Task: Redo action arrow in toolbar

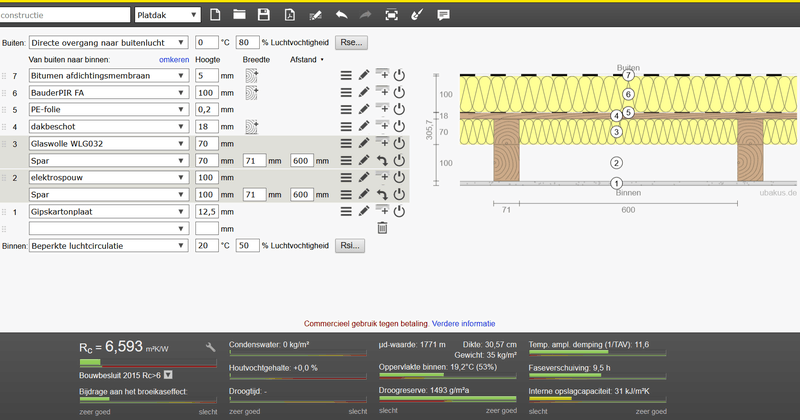Action: click(365, 15)
